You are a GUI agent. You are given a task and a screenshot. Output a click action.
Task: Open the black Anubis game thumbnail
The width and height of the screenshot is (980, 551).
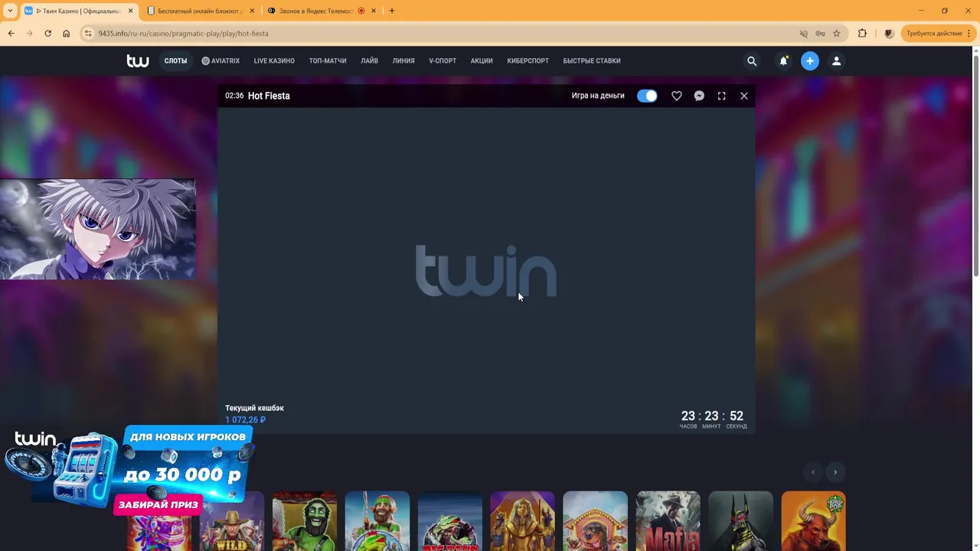(x=740, y=521)
